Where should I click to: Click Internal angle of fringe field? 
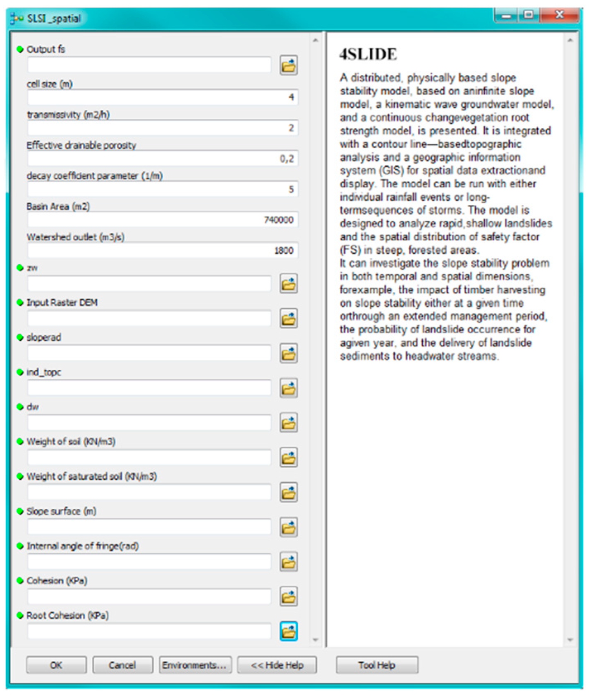(x=149, y=562)
